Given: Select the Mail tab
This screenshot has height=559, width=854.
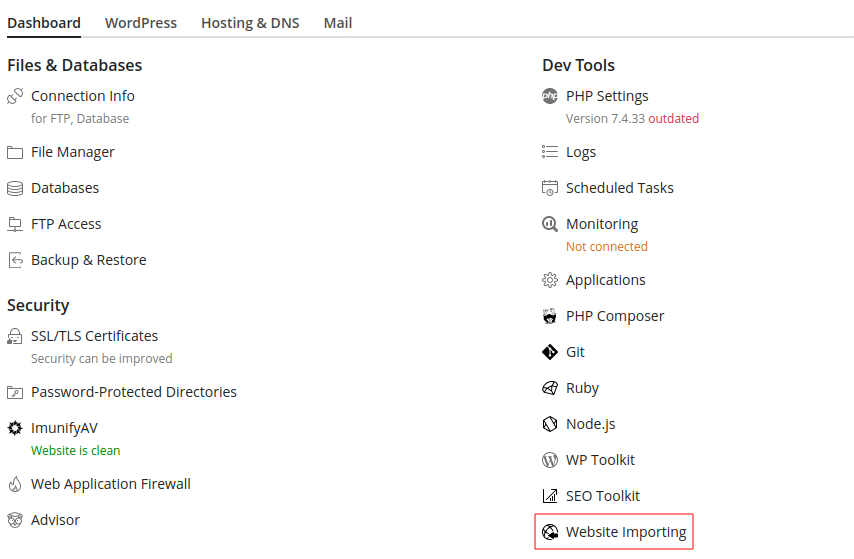Looking at the screenshot, I should click(338, 23).
